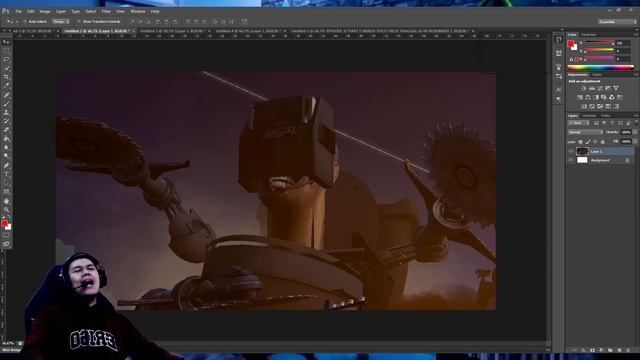Screen dimensions: 640x360
Task: Open the History panel icon
Action: (559, 40)
